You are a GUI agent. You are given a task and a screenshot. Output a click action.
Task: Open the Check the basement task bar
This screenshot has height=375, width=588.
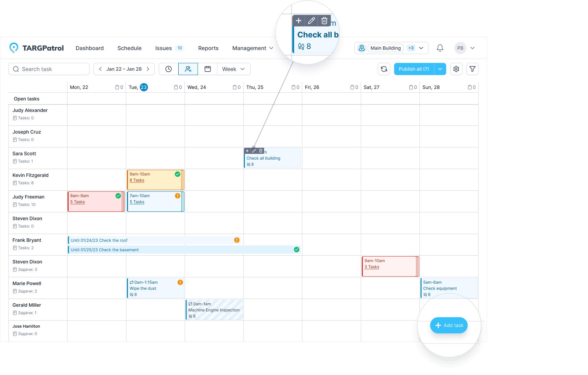184,250
